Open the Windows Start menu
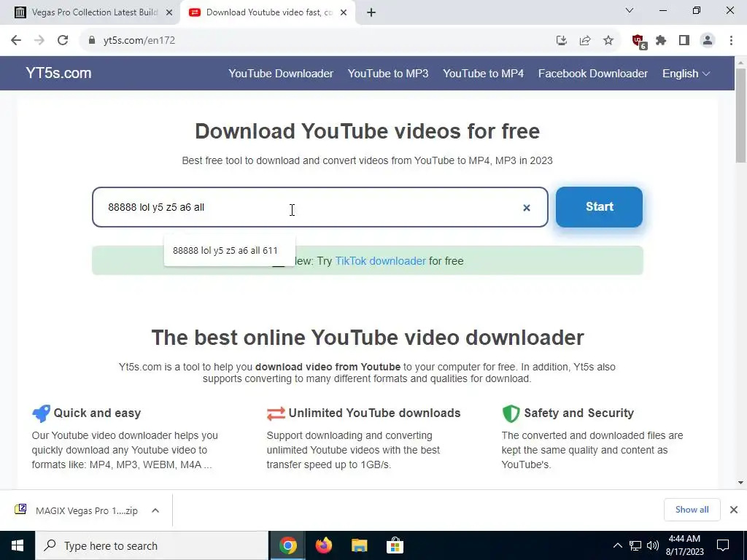Screen dimensions: 747x560 click(x=18, y=545)
